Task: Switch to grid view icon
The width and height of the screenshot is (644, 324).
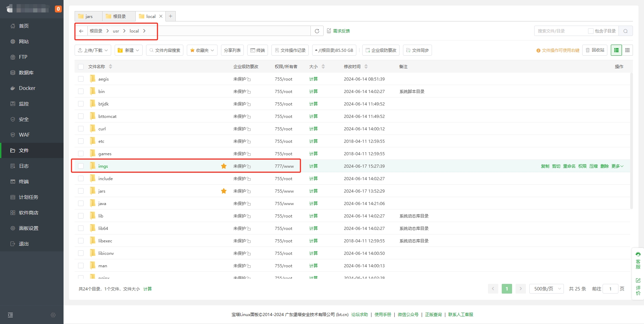Action: pyautogui.click(x=627, y=50)
